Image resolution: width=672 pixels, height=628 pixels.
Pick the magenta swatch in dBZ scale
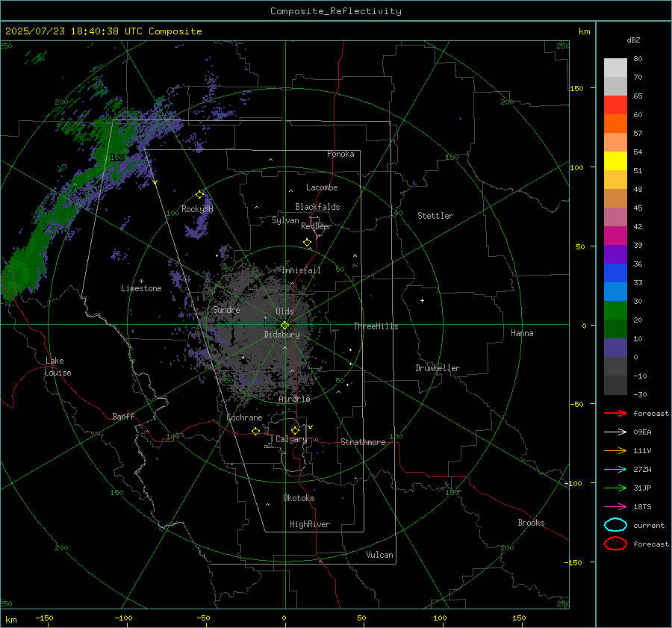[615, 235]
